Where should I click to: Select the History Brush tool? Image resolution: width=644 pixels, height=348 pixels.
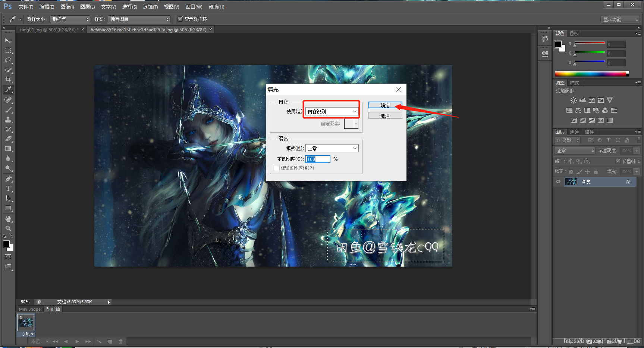pyautogui.click(x=8, y=129)
